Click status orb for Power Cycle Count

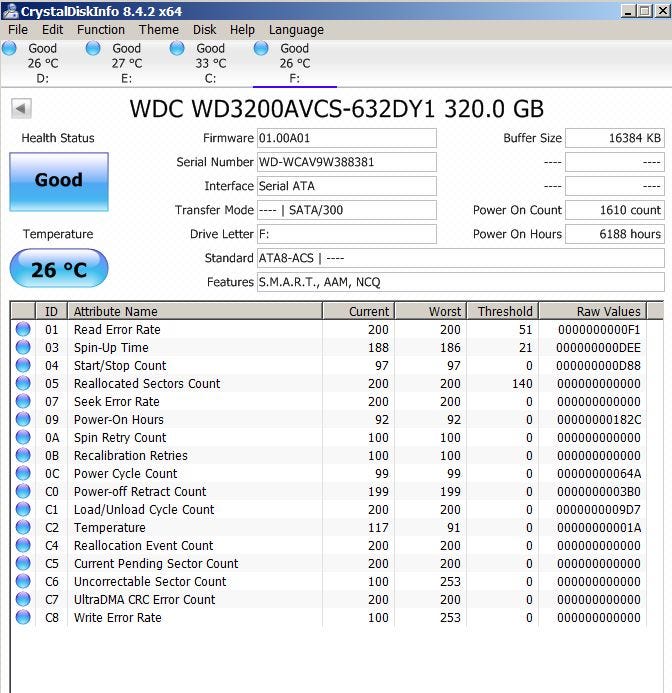coord(23,473)
